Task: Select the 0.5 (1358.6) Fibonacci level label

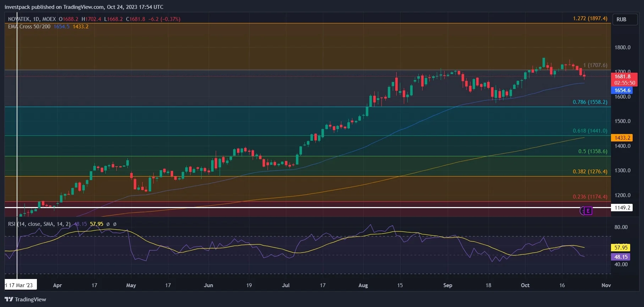Action: pos(593,151)
